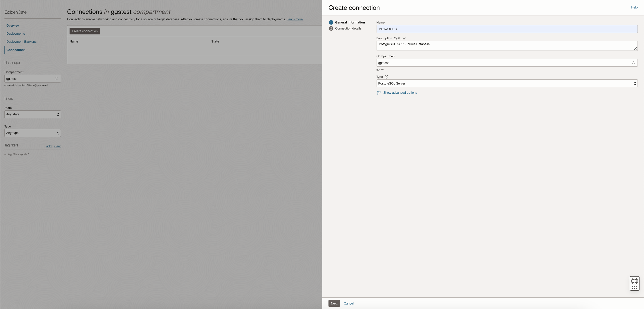Open the Compartment dropdown in Create connection
644x309 pixels.
coord(507,63)
